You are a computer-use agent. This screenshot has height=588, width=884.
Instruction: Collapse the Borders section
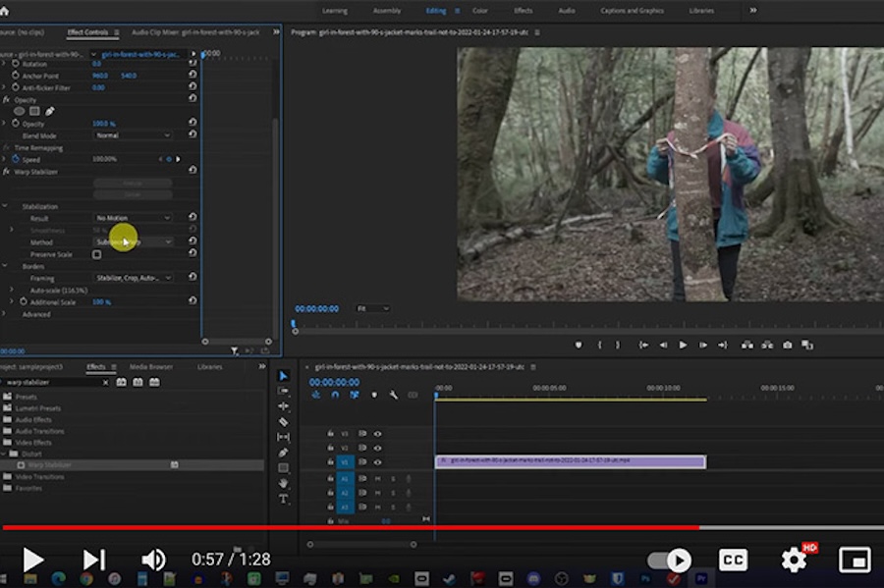click(5, 265)
